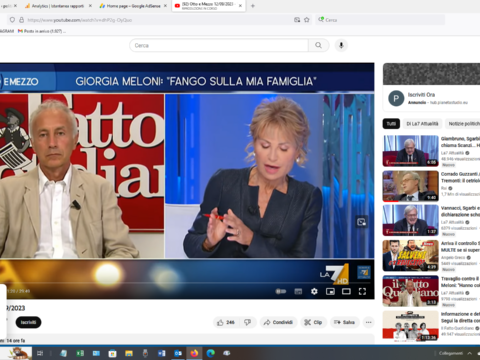Open the Salvini recommended video thumbnail
Image resolution: width=480 pixels, height=360 pixels.
[x=411, y=256]
